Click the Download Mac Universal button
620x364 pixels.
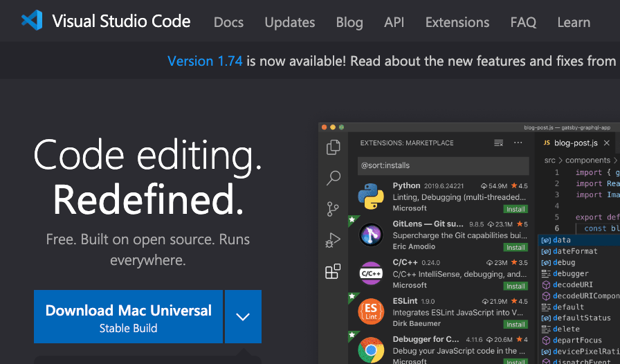(x=128, y=317)
